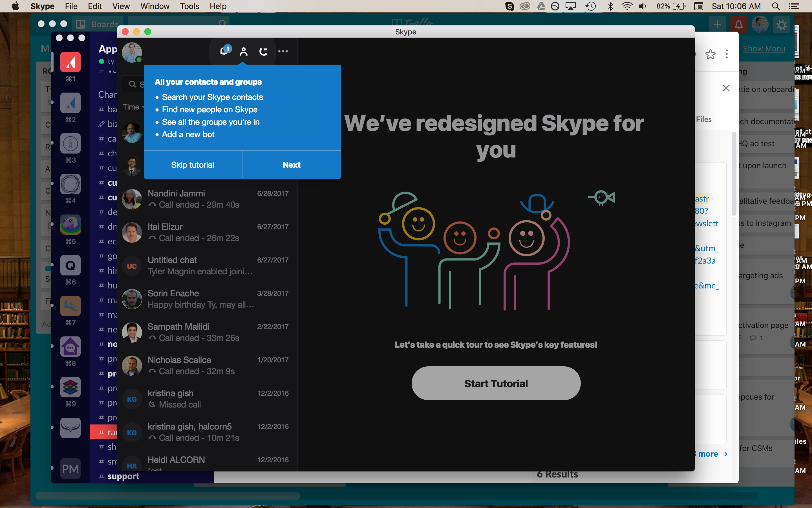Image resolution: width=812 pixels, height=508 pixels.
Task: Open the Untitled chat conversation
Action: click(207, 265)
